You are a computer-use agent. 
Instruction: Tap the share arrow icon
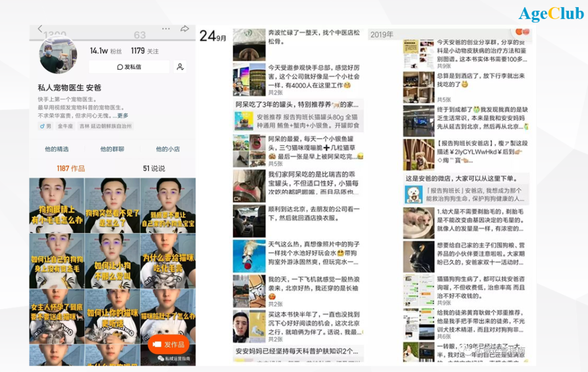point(185,28)
